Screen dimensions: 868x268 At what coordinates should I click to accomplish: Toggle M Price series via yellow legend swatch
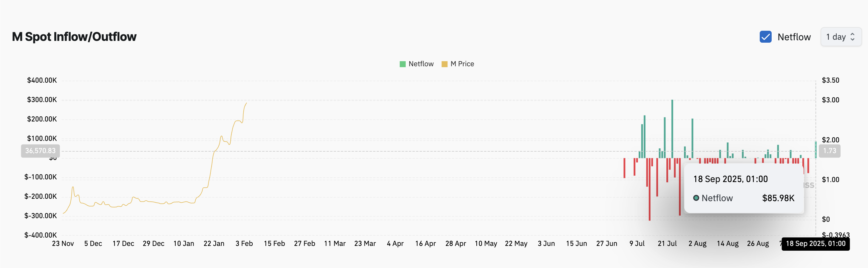coord(444,64)
